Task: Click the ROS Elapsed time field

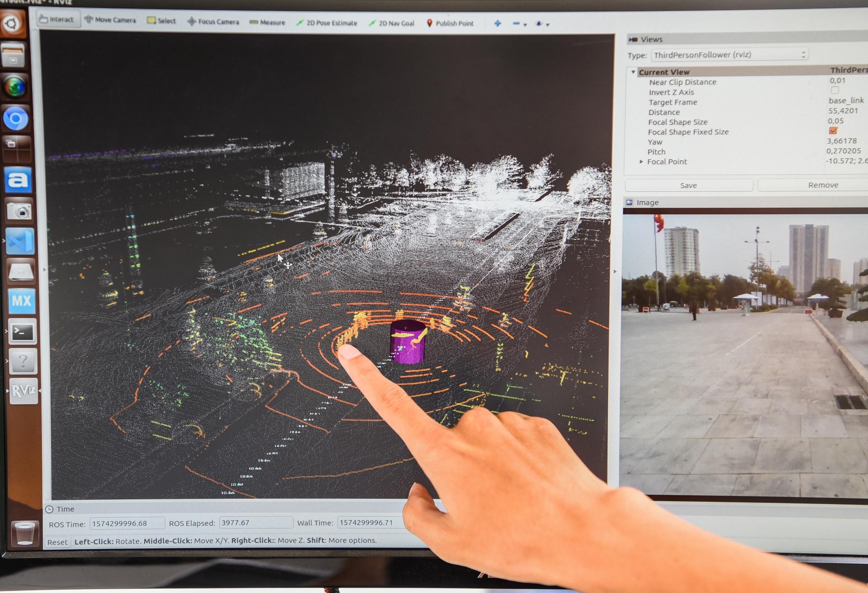Action: click(x=256, y=523)
